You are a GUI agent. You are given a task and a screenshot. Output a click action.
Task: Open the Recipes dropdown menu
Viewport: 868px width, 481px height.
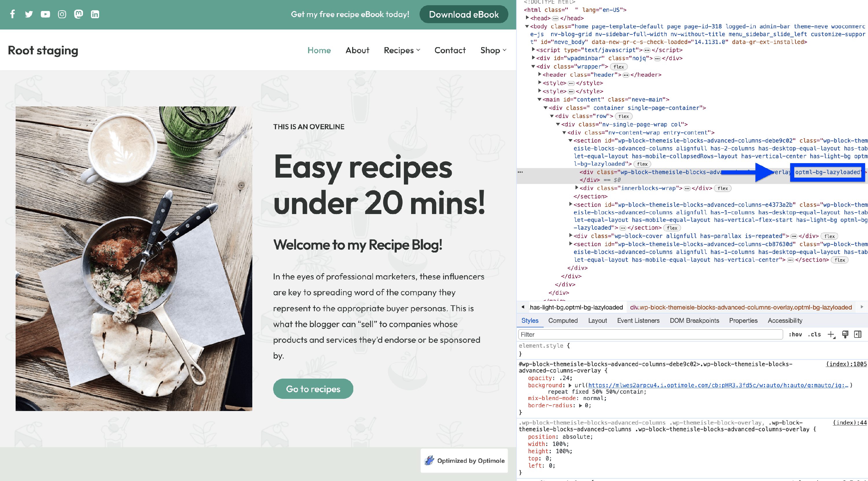(402, 50)
